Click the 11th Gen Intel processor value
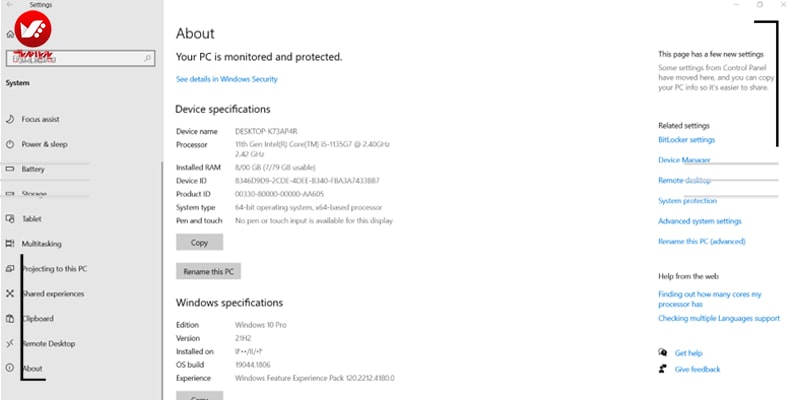Viewport: 800px width, 400px height. [x=312, y=149]
